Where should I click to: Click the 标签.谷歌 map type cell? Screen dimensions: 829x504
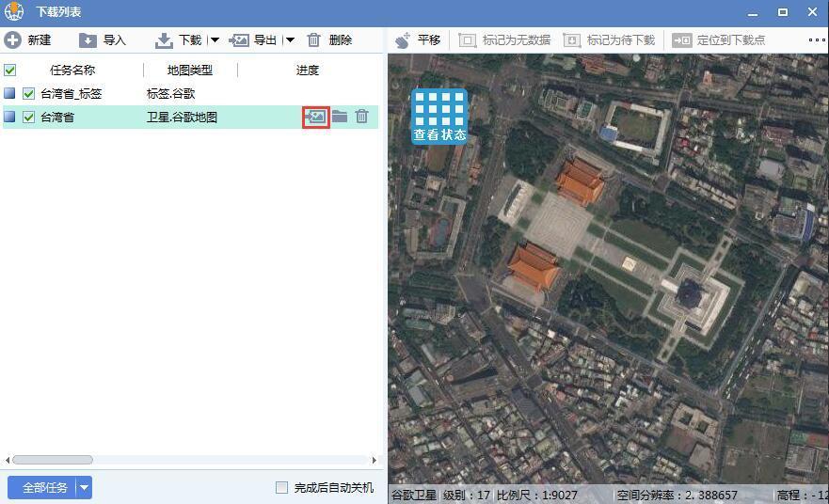pyautogui.click(x=170, y=94)
